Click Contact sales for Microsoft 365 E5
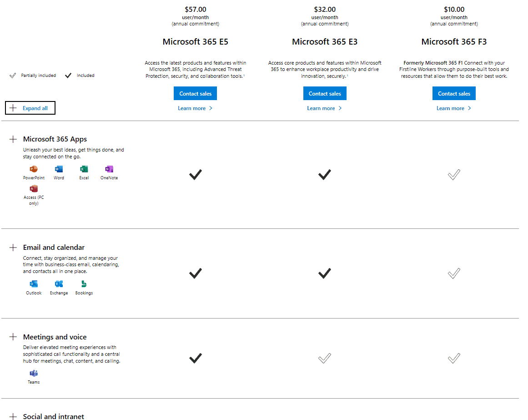 195,93
